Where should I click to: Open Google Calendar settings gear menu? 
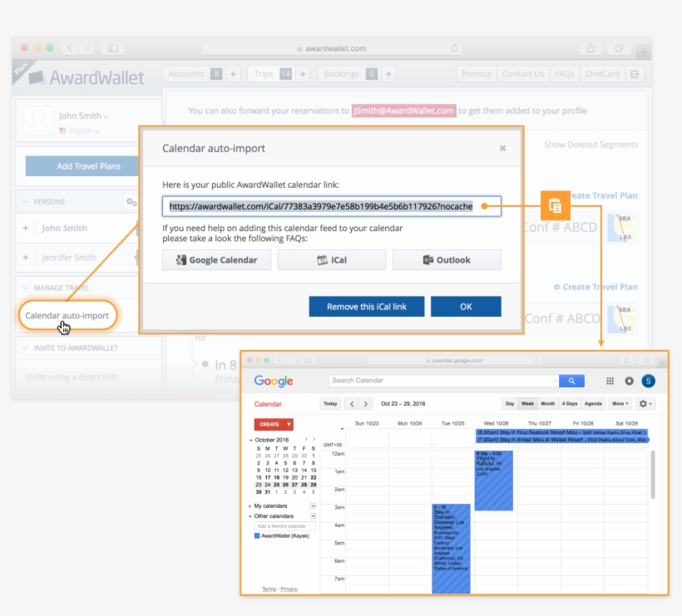[645, 404]
